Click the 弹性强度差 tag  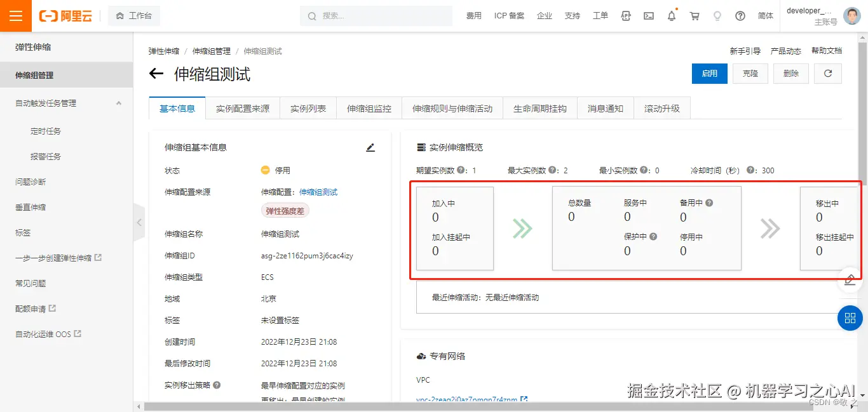point(283,210)
